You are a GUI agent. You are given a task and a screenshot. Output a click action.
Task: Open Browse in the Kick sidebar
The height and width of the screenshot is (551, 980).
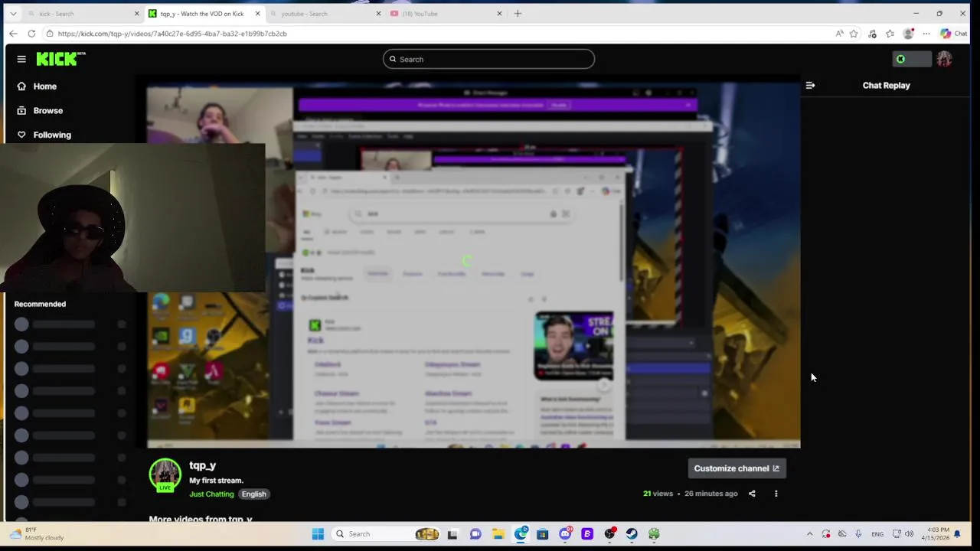pos(40,110)
